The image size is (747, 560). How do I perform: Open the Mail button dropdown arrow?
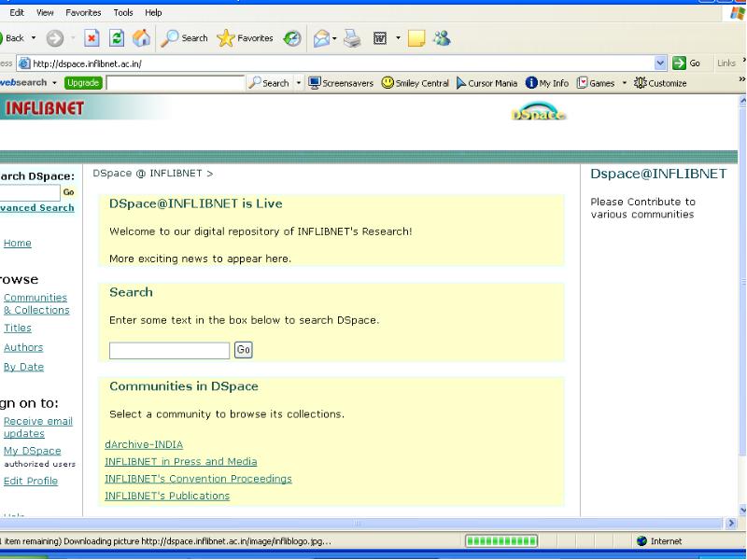pyautogui.click(x=334, y=38)
